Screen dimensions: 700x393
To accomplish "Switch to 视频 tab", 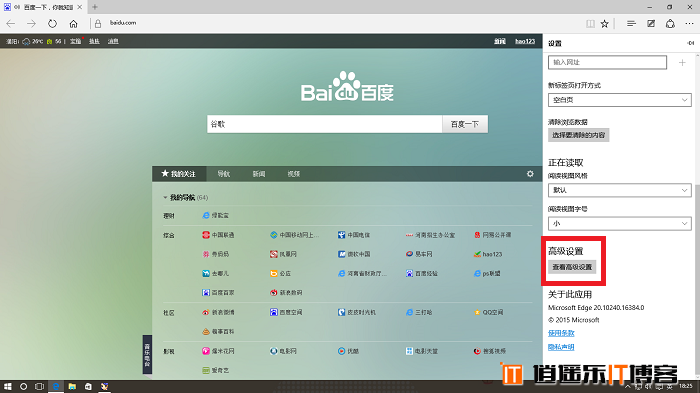I will 294,174.
